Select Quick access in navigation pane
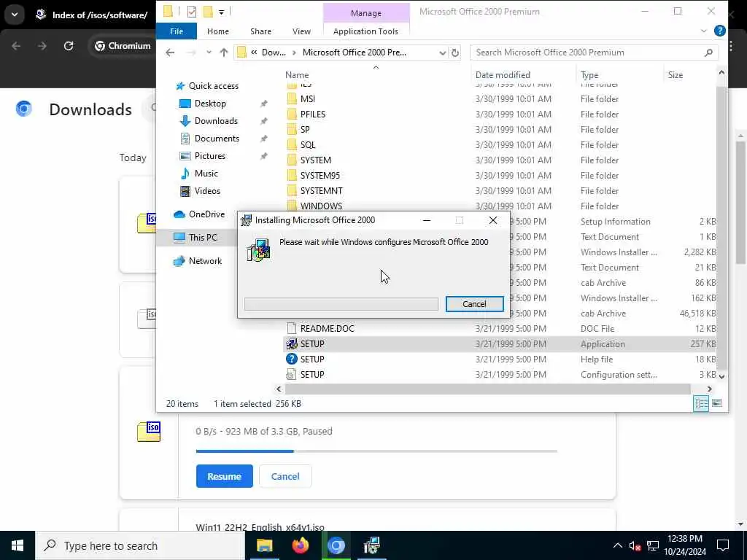Viewport: 747px width, 560px height. (214, 86)
